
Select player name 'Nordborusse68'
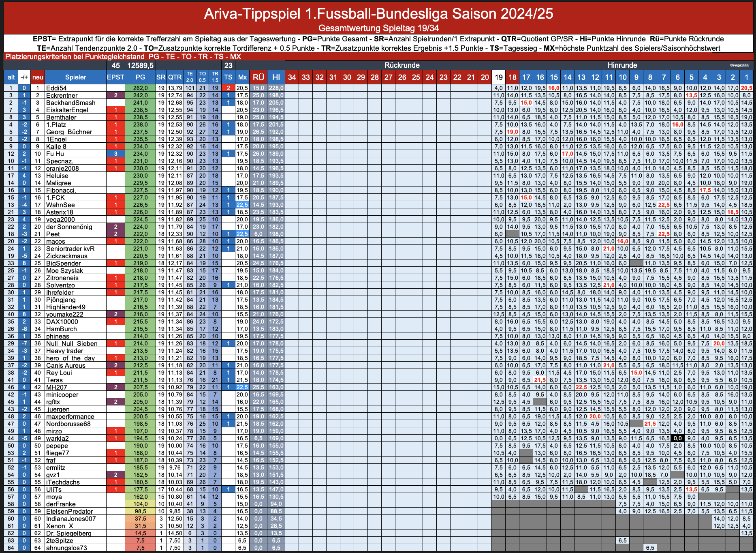point(68,424)
